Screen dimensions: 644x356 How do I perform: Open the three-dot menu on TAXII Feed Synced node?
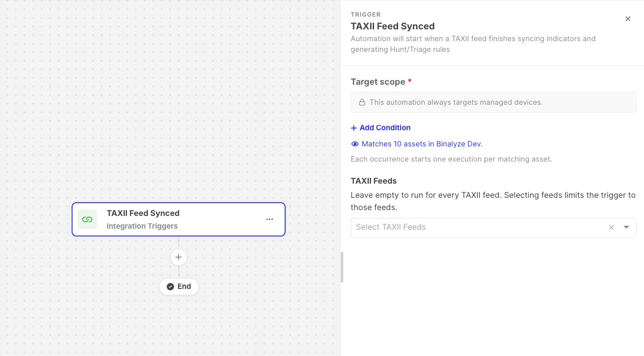point(269,219)
